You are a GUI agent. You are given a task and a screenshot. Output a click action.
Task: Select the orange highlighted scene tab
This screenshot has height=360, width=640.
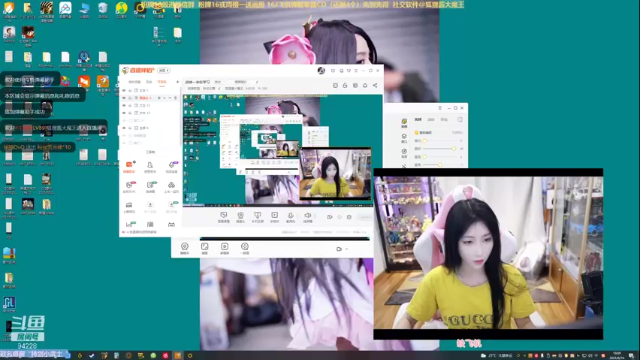click(162, 82)
